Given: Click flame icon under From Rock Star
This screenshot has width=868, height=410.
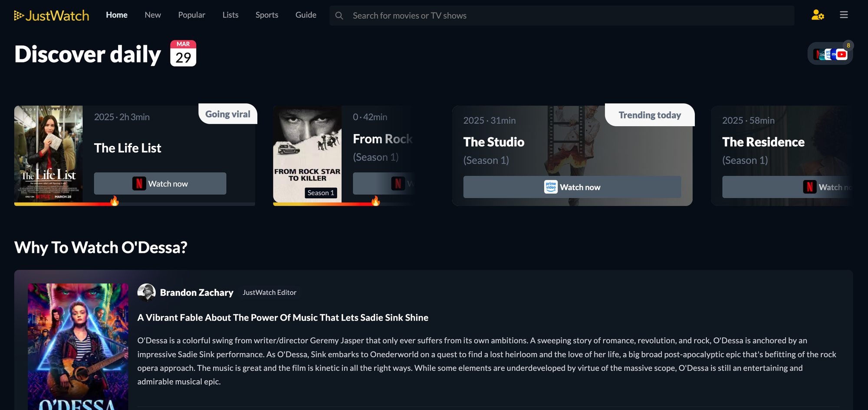Looking at the screenshot, I should 375,201.
